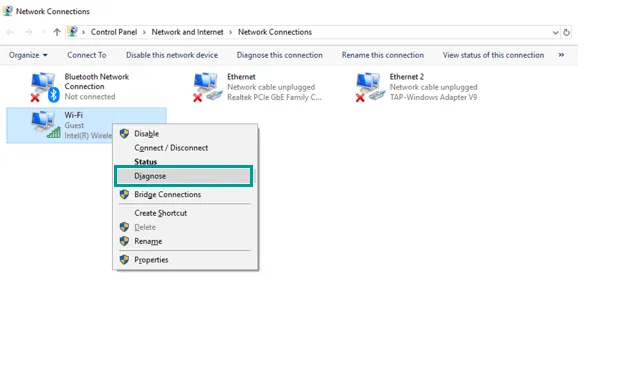Click 'Realtek PCIe GbE Family C...' text
639x390 pixels.
[x=274, y=97]
